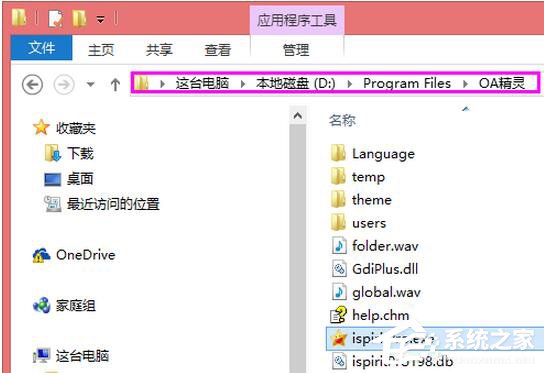Switch to the 管理 ribbon tab
This screenshot has height=373, width=544.
click(x=296, y=50)
